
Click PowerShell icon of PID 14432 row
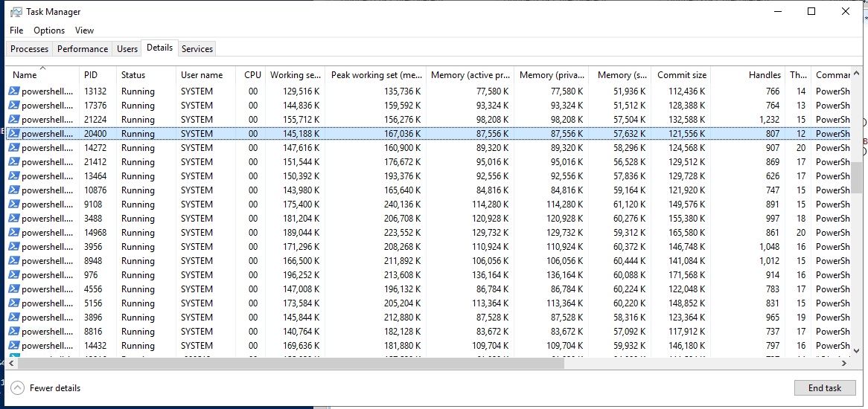(x=14, y=346)
